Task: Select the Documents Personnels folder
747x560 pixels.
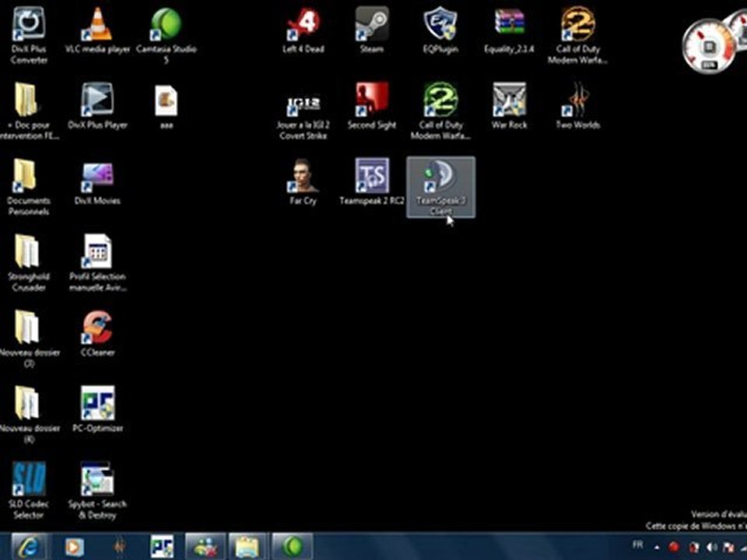Action: (x=29, y=187)
